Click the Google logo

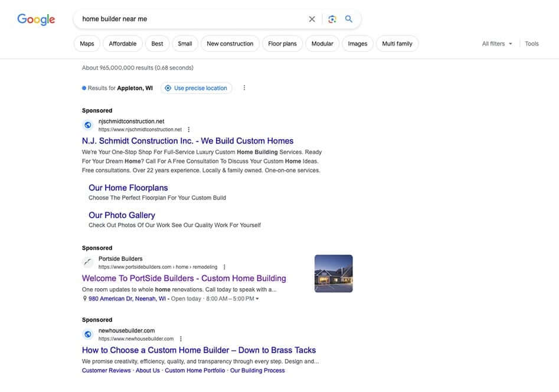36,19
